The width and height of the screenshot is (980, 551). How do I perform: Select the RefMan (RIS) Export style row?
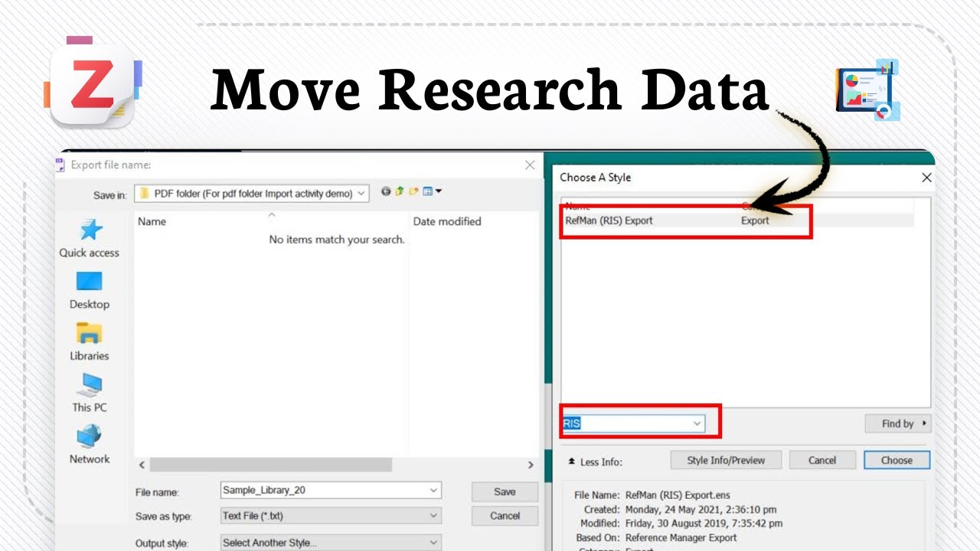pos(739,220)
